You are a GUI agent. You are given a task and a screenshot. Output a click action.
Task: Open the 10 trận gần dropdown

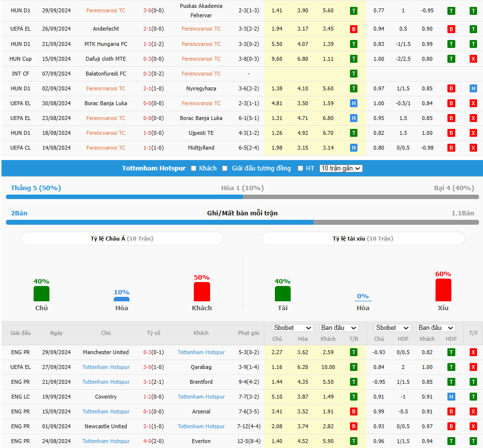pos(341,168)
